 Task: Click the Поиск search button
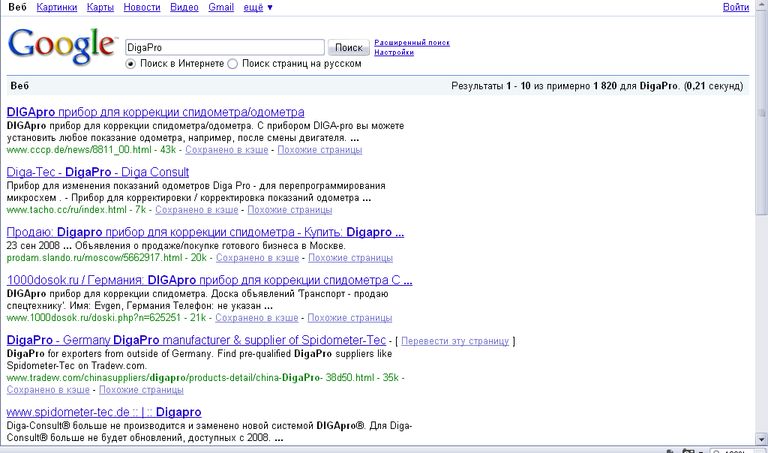[349, 48]
